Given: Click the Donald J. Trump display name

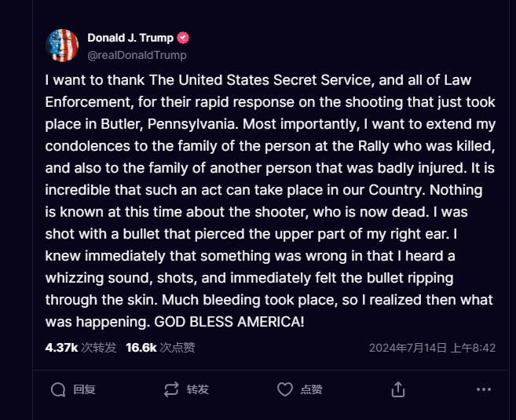Looking at the screenshot, I should click(130, 38).
